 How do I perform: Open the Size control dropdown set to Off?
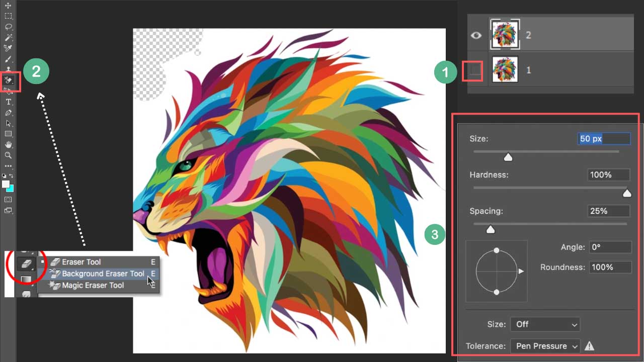pyautogui.click(x=545, y=324)
